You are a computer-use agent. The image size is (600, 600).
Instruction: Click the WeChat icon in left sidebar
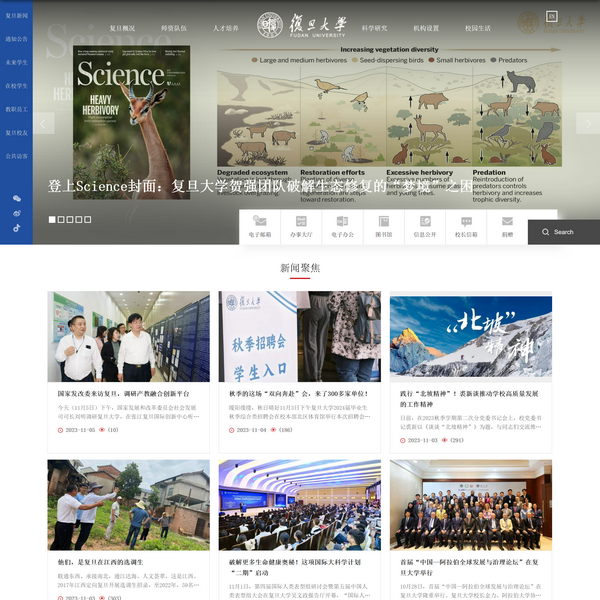16,199
